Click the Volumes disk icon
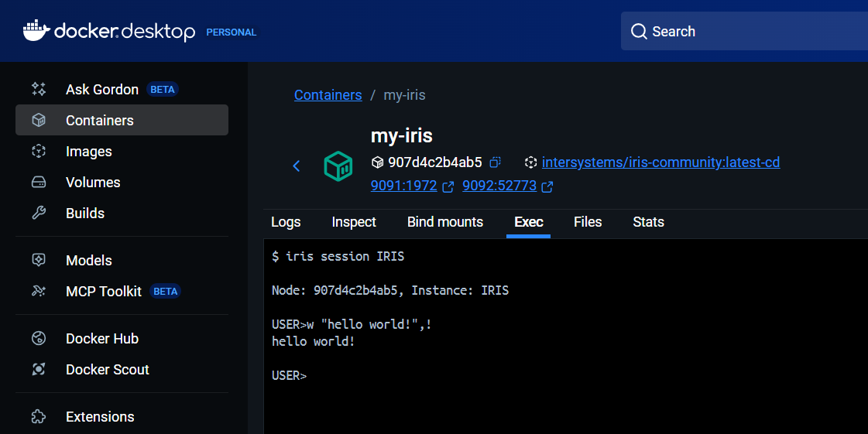The width and height of the screenshot is (868, 434). click(x=39, y=183)
